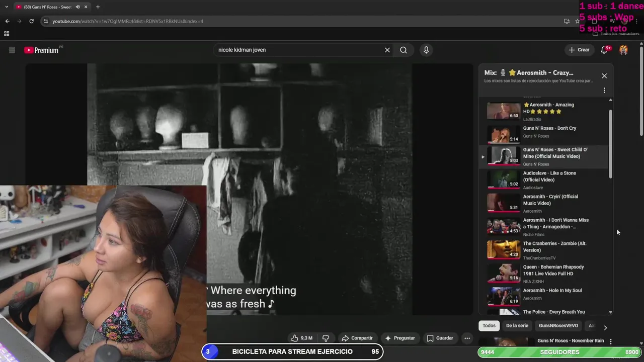
Task: Clear the search text with X
Action: [387, 50]
